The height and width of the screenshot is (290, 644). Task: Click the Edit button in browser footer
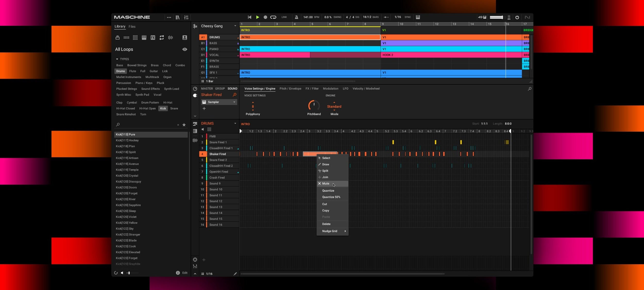click(185, 273)
